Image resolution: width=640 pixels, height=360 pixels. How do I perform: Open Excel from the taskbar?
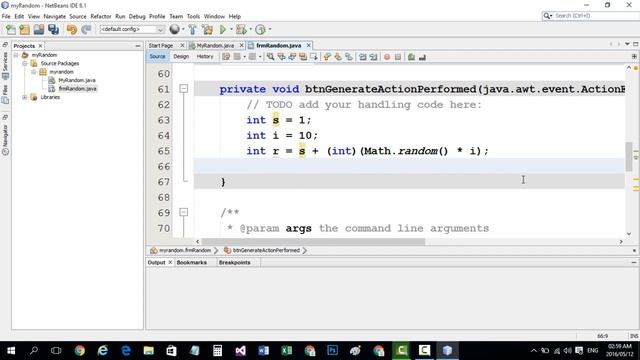pyautogui.click(x=287, y=351)
